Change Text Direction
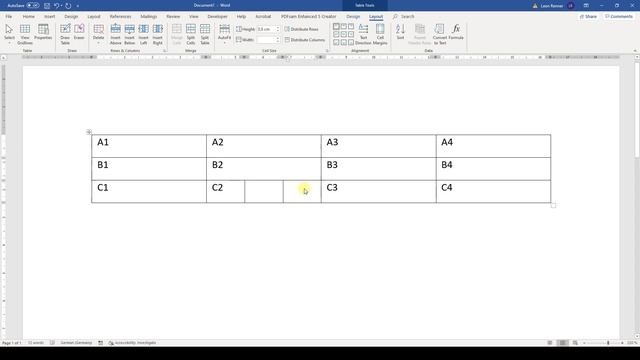This screenshot has width=640, height=360. (363, 34)
